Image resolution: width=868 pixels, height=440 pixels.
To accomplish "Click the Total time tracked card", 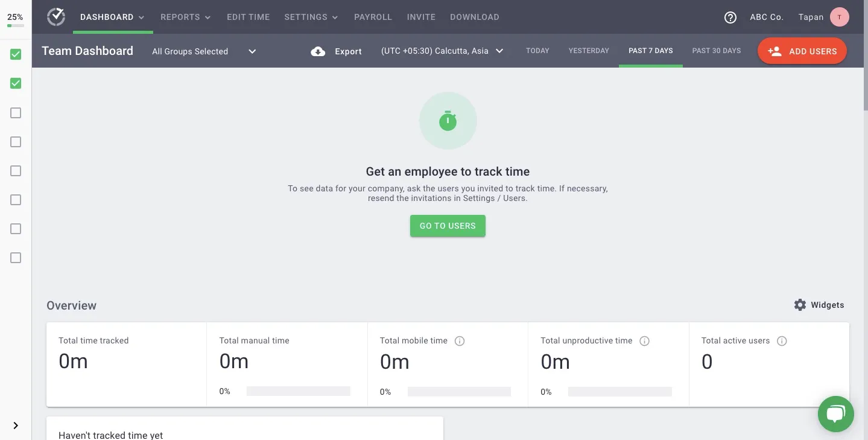I will (x=127, y=364).
